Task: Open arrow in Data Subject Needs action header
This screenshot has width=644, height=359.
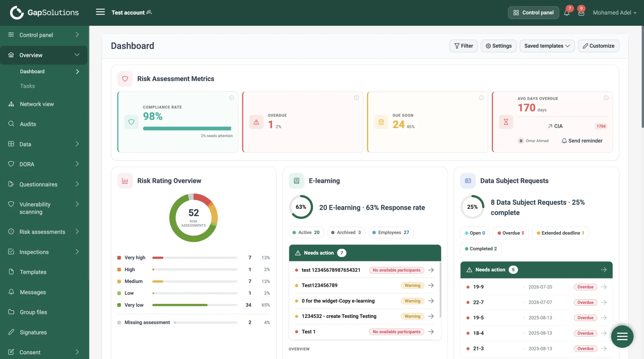Action: (x=604, y=270)
